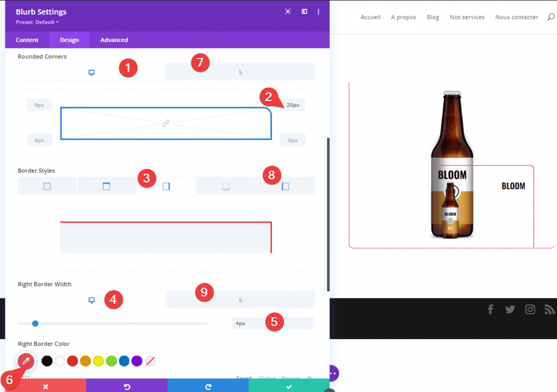Screen dimensions: 557x392
Task: Choose the yellow color swatch
Action: pos(98,361)
